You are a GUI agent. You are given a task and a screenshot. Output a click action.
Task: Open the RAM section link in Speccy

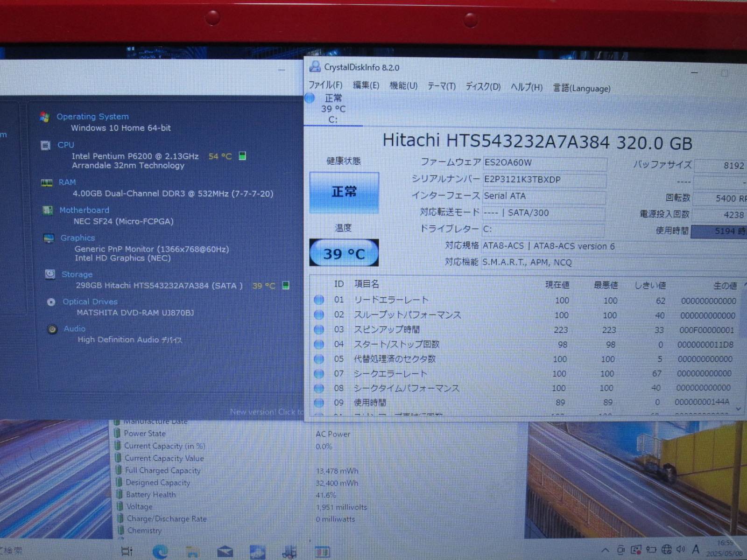67,182
